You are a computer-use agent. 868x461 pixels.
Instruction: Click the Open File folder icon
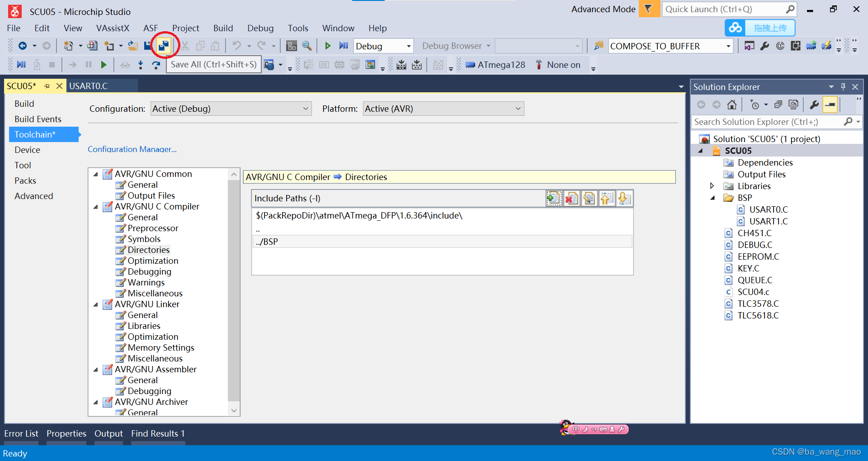coord(133,46)
